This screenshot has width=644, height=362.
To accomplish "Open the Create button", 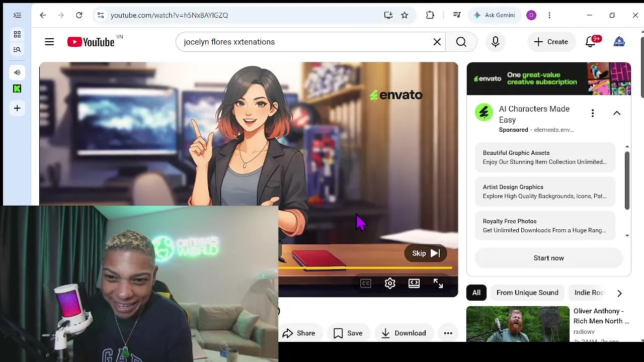I will click(551, 42).
